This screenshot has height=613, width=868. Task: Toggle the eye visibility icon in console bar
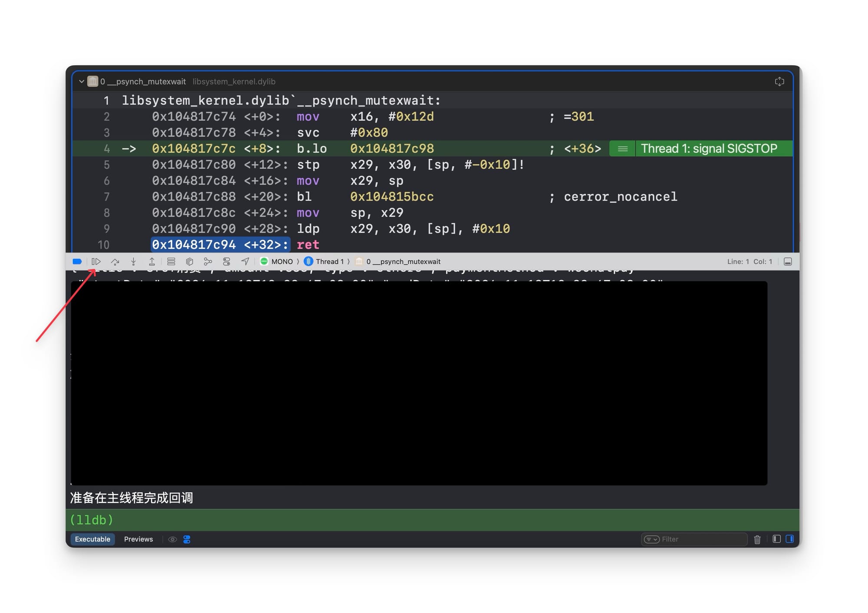point(172,539)
